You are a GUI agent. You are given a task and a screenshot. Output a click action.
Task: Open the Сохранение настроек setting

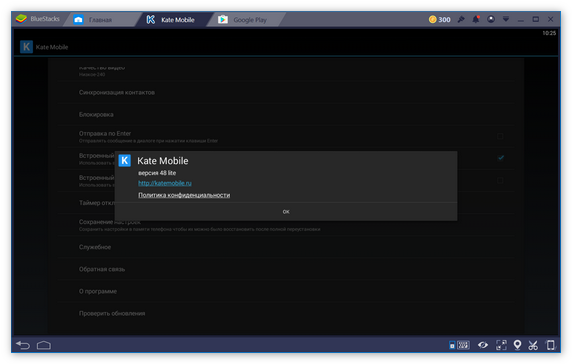tap(286, 225)
